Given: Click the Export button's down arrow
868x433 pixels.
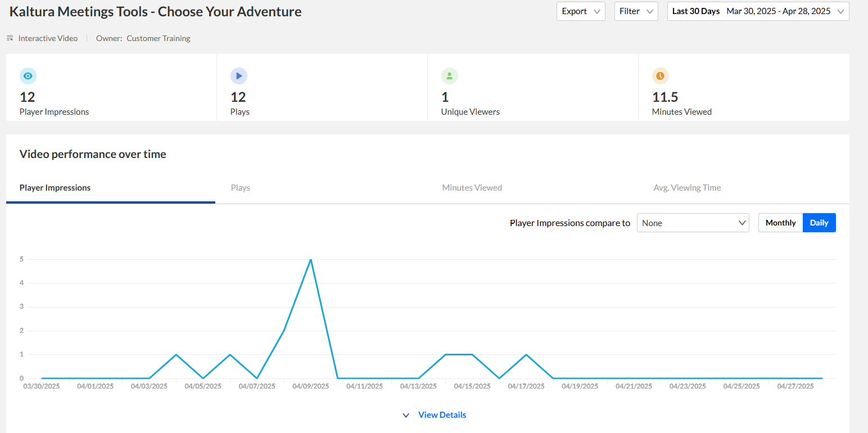Looking at the screenshot, I should (x=597, y=11).
